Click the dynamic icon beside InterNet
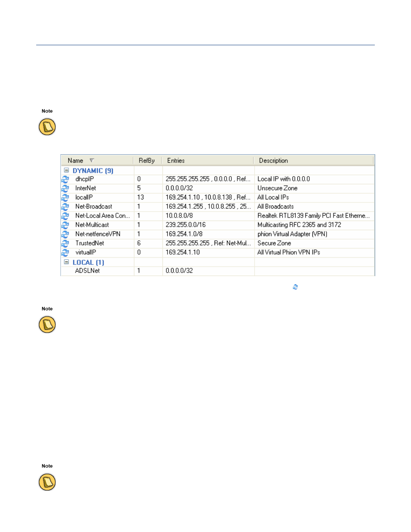 (x=65, y=189)
